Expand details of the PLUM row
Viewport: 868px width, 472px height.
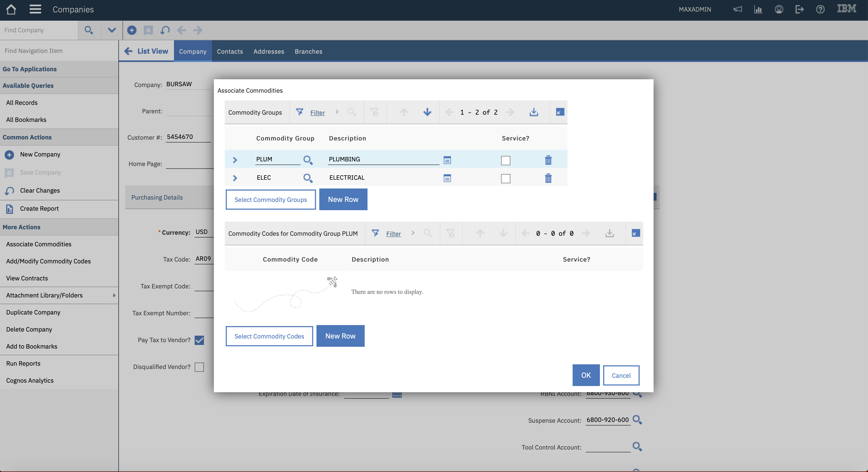[235, 160]
